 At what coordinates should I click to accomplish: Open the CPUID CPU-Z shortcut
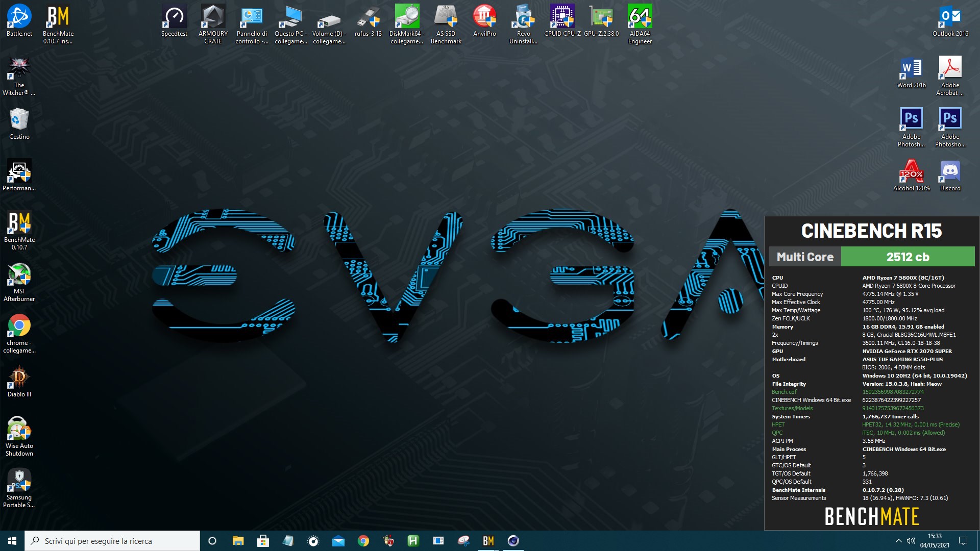click(x=562, y=20)
